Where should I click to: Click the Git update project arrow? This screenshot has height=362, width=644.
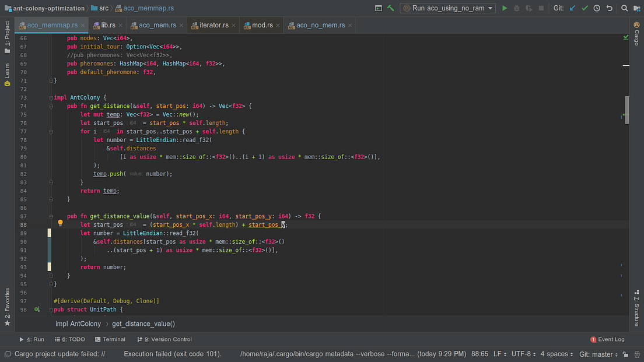572,8
